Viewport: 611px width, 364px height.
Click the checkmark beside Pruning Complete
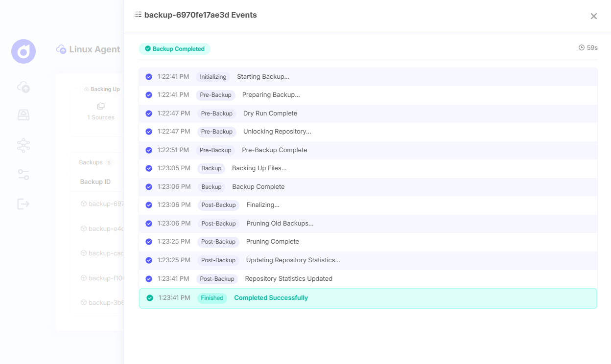[149, 242]
